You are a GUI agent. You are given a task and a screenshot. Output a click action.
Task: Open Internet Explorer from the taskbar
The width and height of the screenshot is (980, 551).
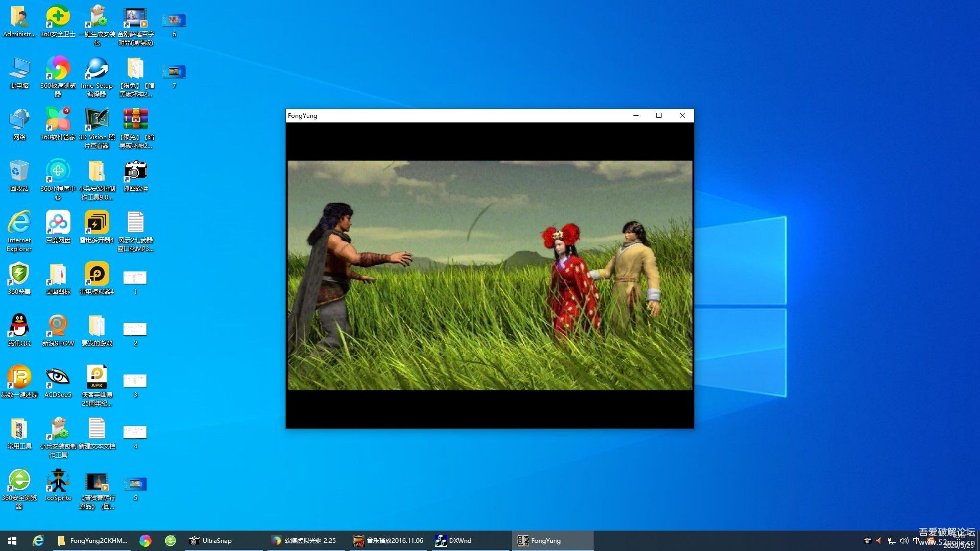click(x=38, y=541)
